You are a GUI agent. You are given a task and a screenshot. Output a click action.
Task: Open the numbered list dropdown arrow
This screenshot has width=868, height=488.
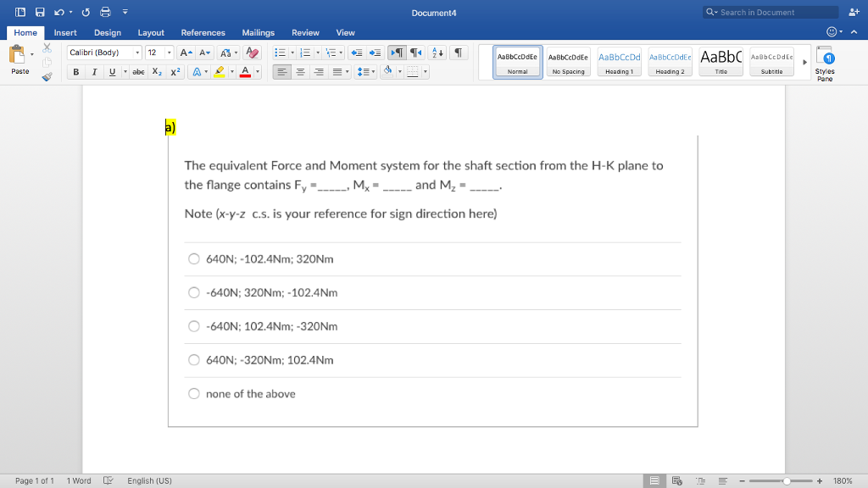[x=318, y=53]
